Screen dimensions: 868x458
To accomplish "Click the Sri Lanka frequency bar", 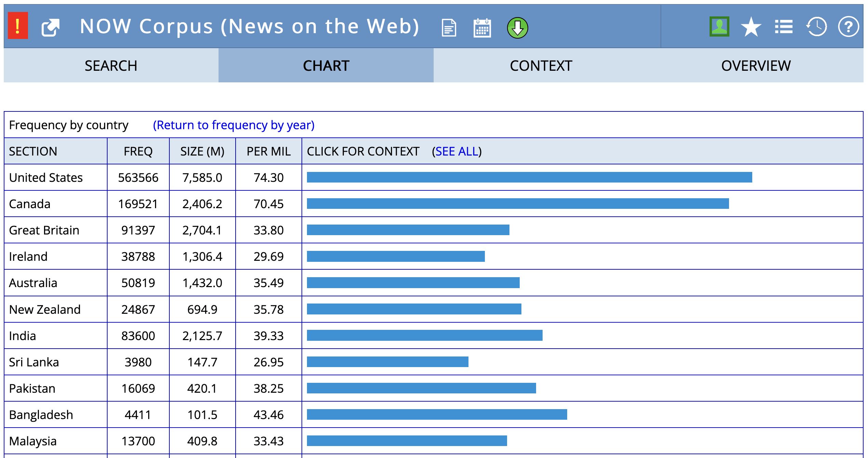I will tap(388, 362).
